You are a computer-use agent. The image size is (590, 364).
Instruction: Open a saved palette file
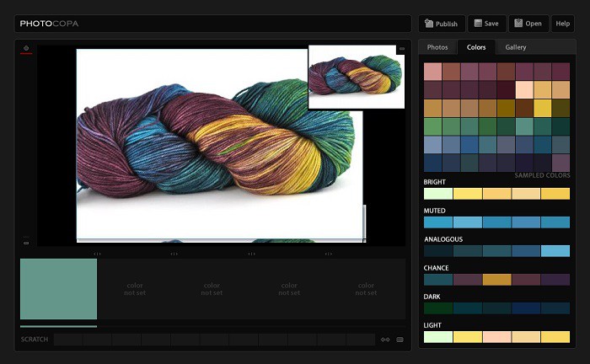click(528, 24)
